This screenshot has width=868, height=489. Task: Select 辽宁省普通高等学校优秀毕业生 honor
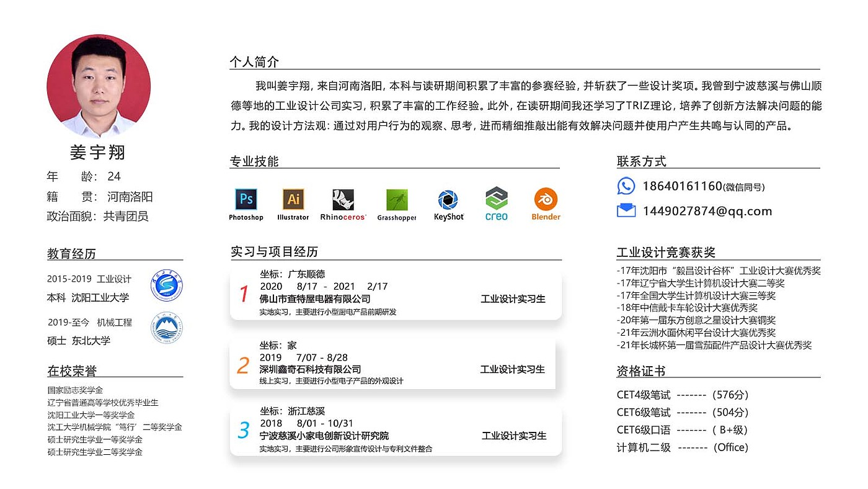click(x=103, y=403)
